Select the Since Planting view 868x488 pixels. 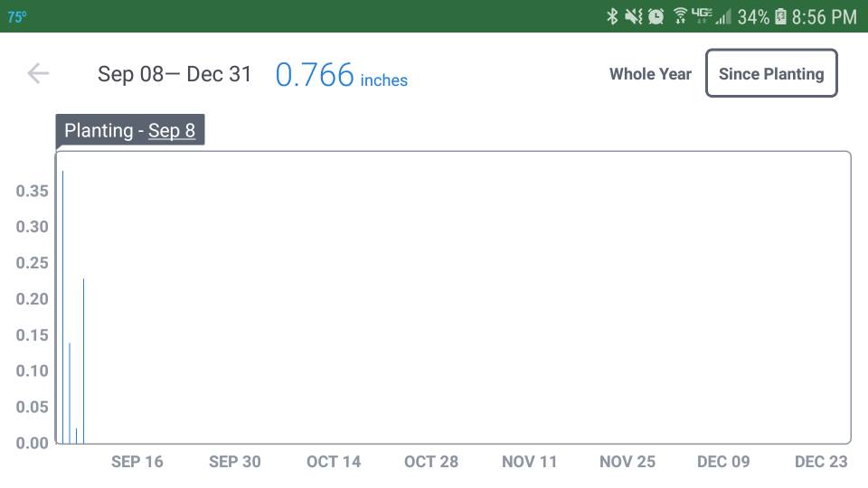(x=771, y=73)
